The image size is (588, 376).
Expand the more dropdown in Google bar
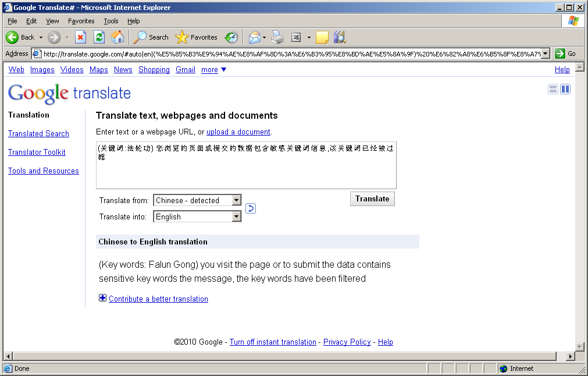point(214,69)
